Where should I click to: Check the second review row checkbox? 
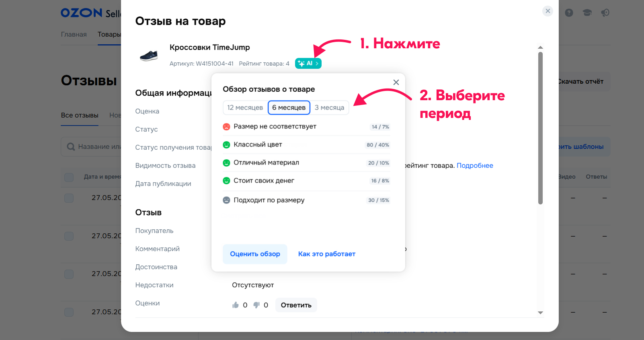pos(69,236)
